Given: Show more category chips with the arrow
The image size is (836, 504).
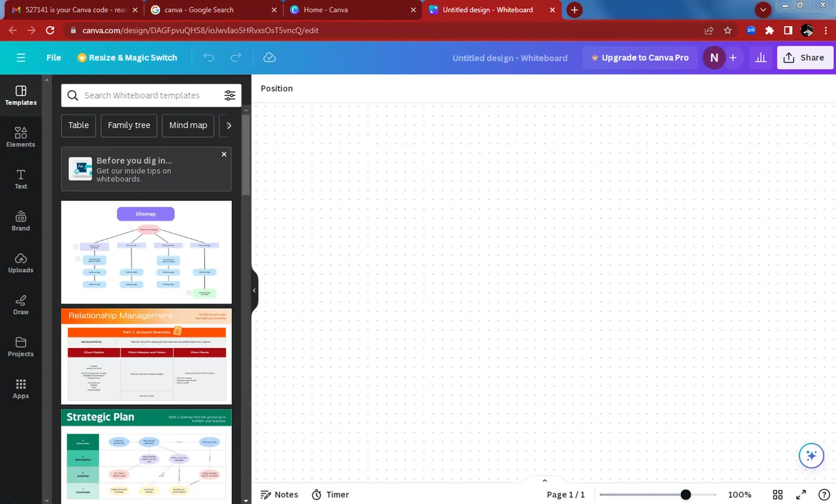Looking at the screenshot, I should [229, 125].
